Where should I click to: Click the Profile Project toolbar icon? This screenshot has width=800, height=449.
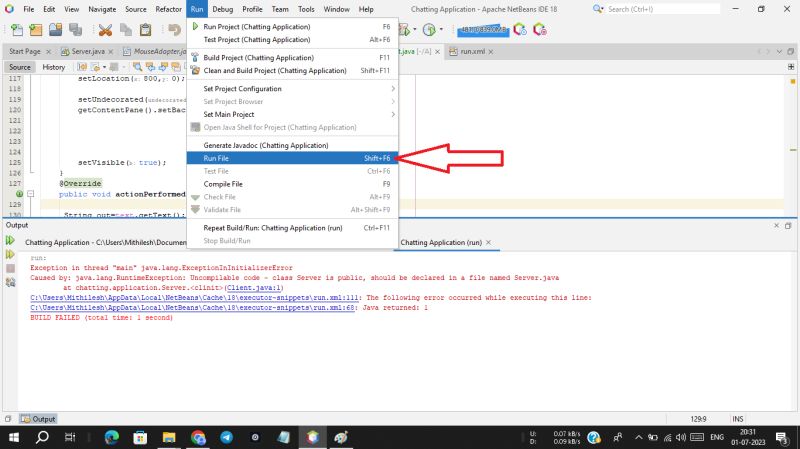(x=429, y=30)
